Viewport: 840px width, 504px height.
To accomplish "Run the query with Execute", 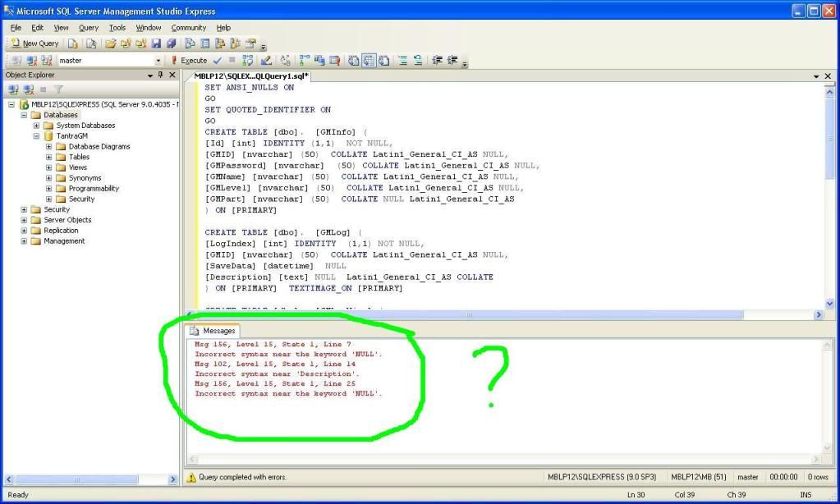I will coord(190,61).
